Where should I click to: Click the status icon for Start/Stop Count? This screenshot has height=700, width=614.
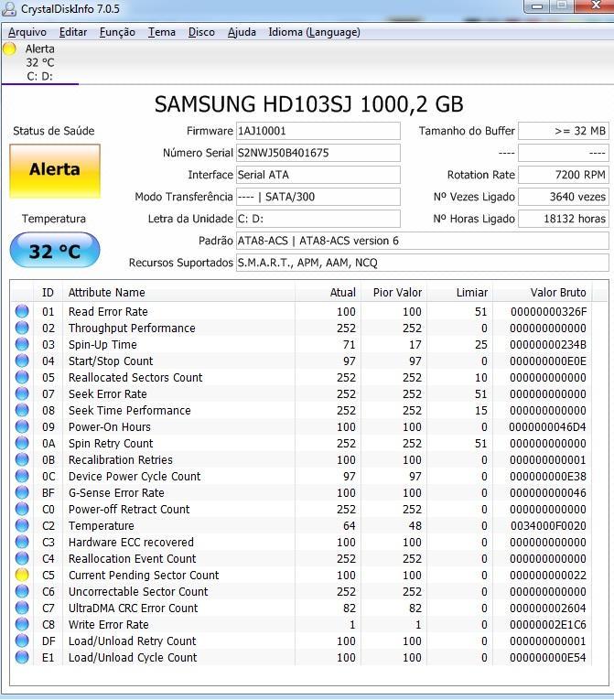click(22, 361)
